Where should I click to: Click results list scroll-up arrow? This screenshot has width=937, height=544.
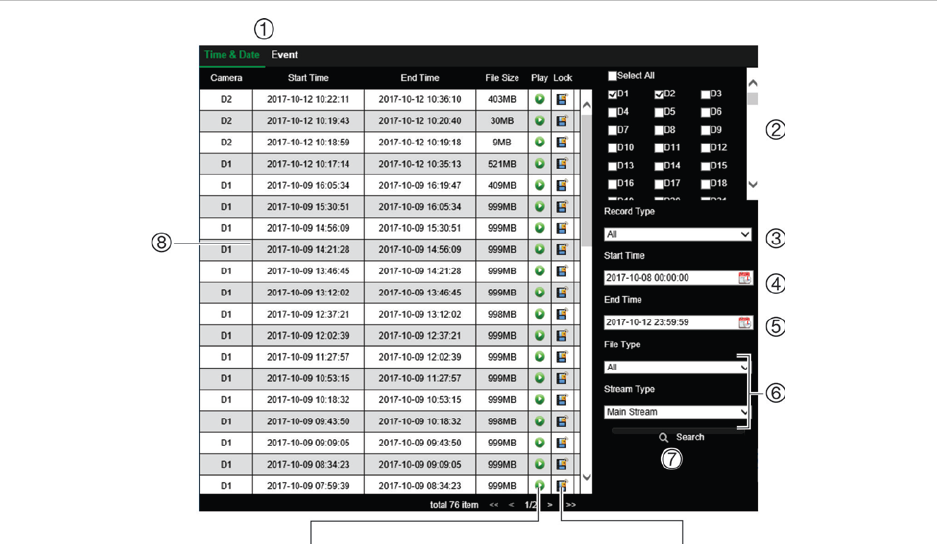(x=586, y=105)
